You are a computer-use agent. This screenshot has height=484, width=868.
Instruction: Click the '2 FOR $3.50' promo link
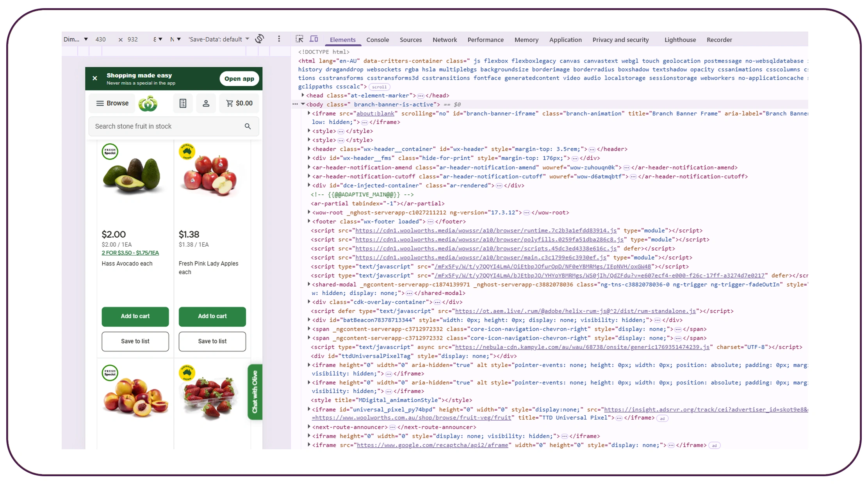130,253
